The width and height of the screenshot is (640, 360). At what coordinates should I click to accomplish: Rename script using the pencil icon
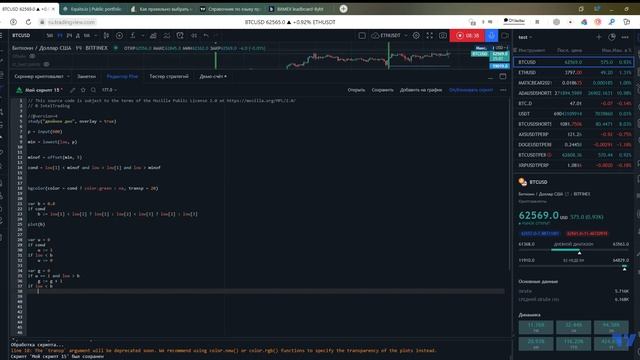click(73, 90)
